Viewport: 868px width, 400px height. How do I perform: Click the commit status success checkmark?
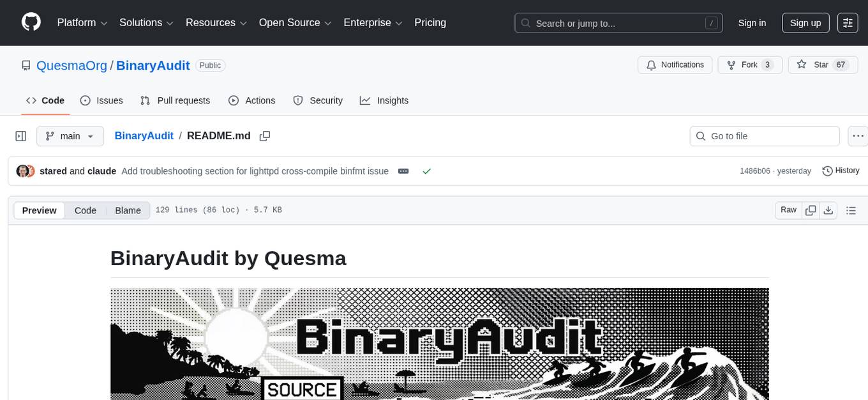427,171
